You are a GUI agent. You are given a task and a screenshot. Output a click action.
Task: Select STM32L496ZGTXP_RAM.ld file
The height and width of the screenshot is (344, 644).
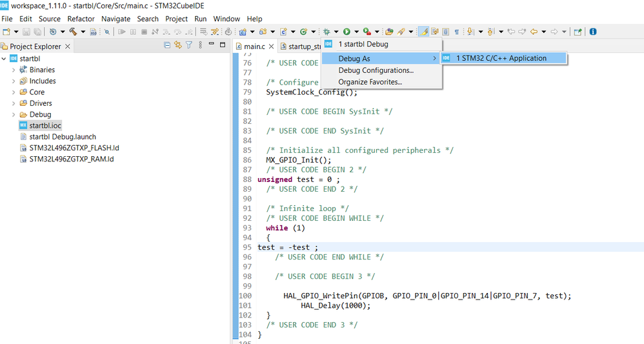tap(67, 159)
